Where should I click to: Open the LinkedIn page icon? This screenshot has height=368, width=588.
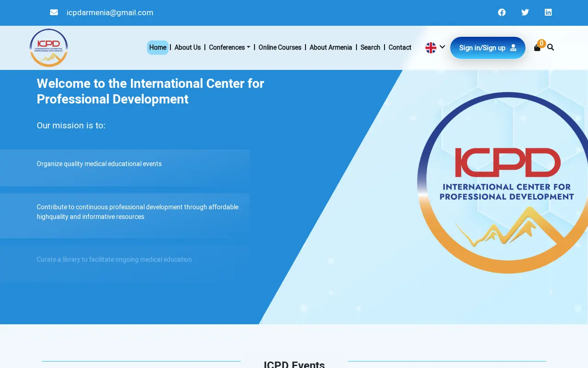click(x=548, y=12)
